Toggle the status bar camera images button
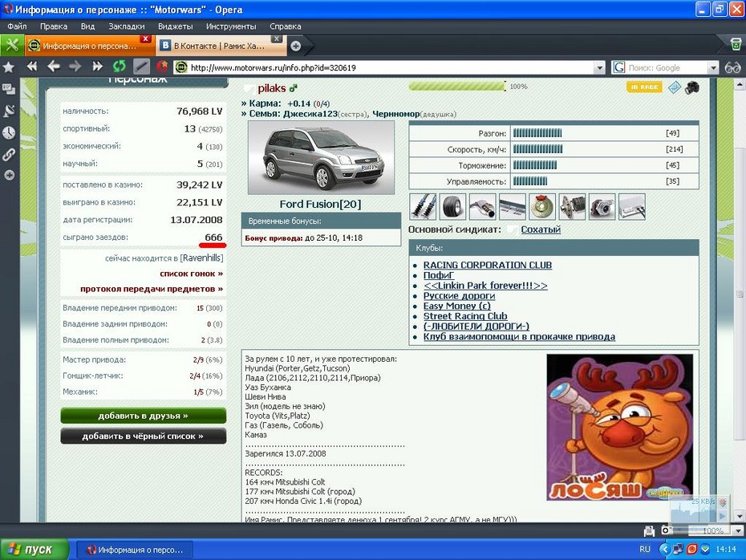The height and width of the screenshot is (560, 746). (666, 530)
